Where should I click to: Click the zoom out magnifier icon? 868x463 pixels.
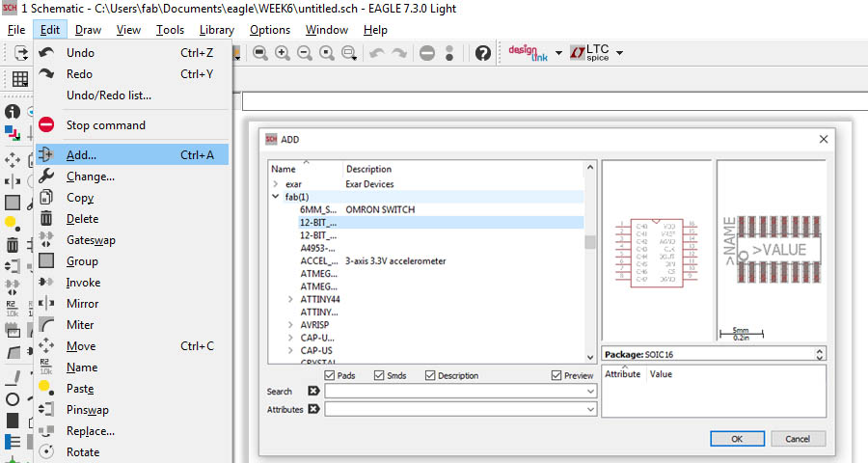[305, 53]
